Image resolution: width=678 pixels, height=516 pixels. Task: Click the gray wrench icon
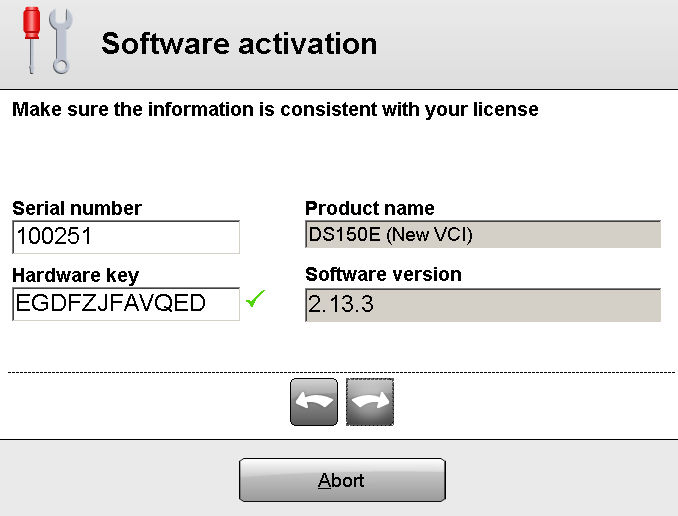pyautogui.click(x=61, y=42)
